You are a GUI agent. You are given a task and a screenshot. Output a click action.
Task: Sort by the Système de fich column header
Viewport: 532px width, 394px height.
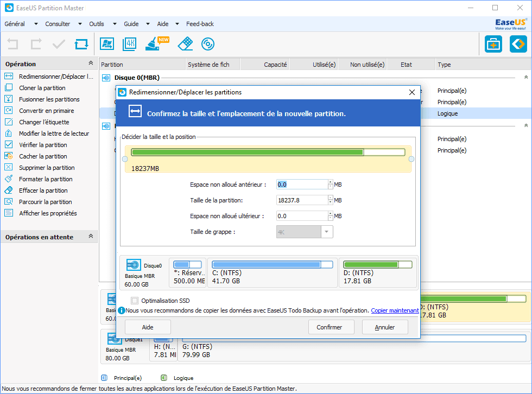tap(213, 65)
